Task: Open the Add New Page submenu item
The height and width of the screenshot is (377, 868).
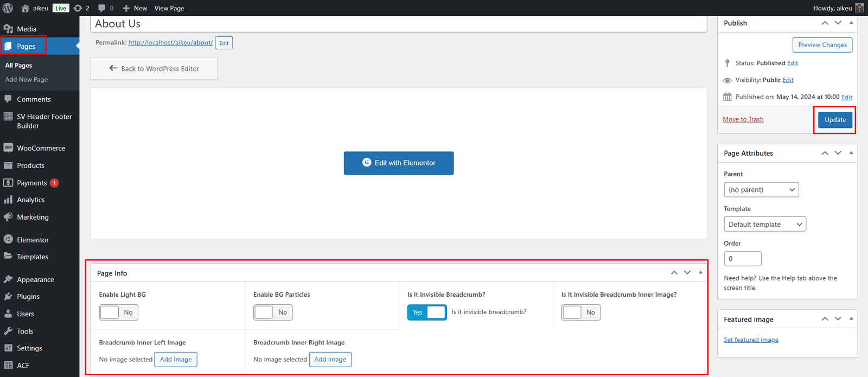Action: pyautogui.click(x=27, y=80)
